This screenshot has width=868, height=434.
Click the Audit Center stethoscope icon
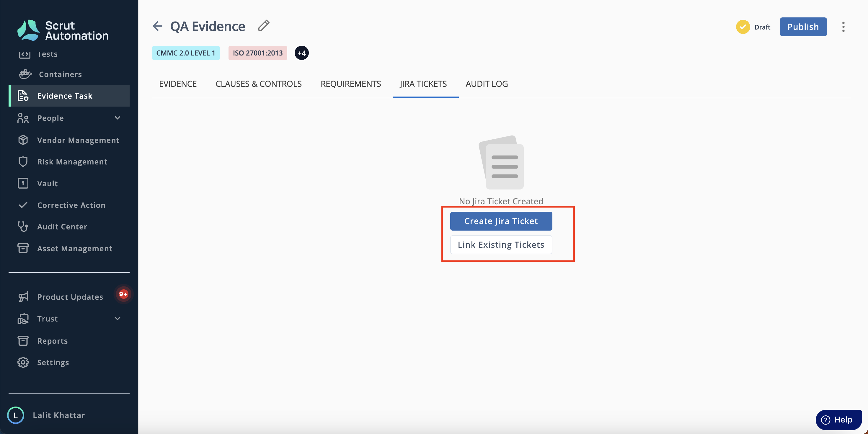(x=23, y=226)
